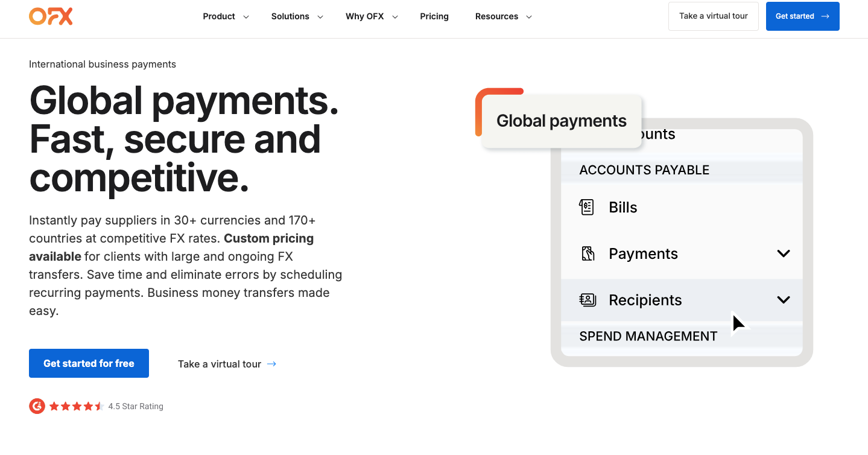Click Get started for free
Image resolution: width=868 pixels, height=455 pixels.
89,363
